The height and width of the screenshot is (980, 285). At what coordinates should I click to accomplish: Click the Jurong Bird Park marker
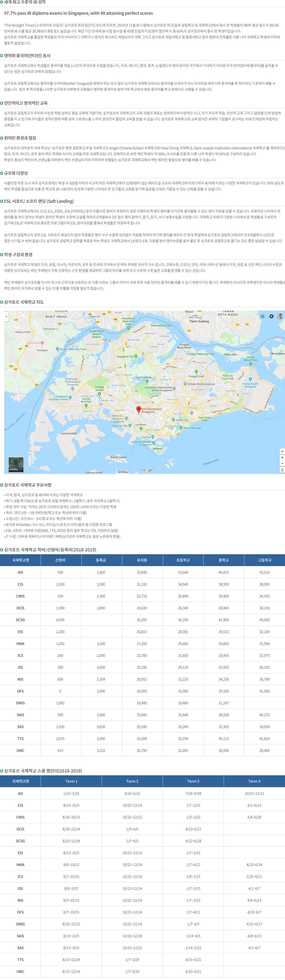point(86,406)
